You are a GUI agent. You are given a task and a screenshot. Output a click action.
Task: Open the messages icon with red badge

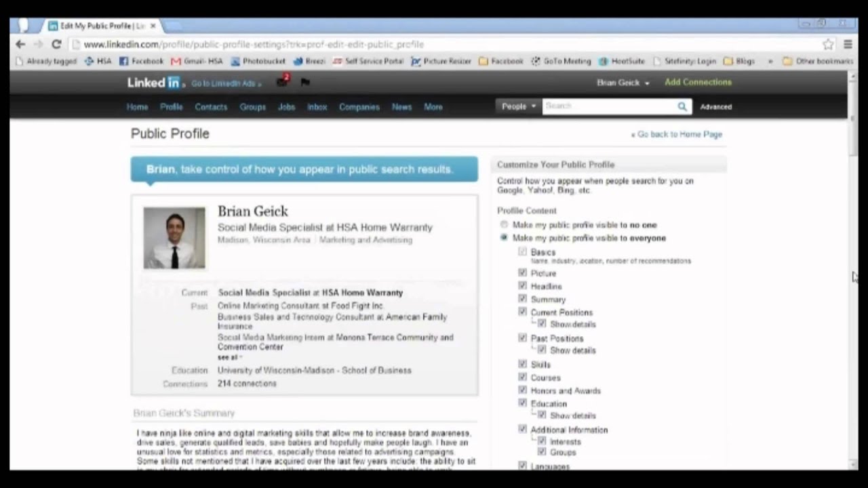(283, 81)
